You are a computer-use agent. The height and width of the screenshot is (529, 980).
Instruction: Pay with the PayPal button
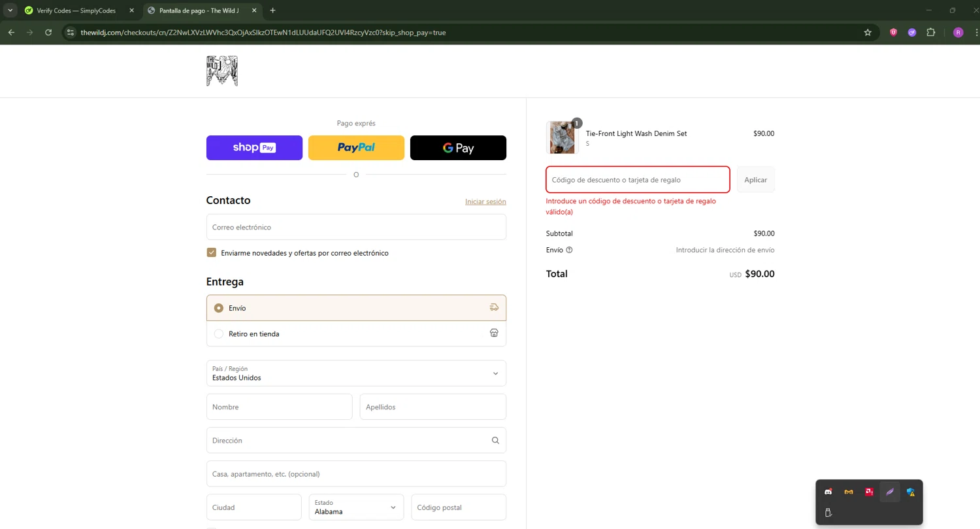pyautogui.click(x=356, y=148)
